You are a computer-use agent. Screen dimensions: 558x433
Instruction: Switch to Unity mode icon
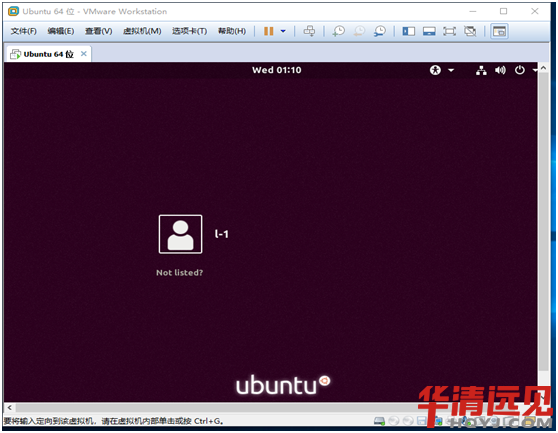[470, 31]
